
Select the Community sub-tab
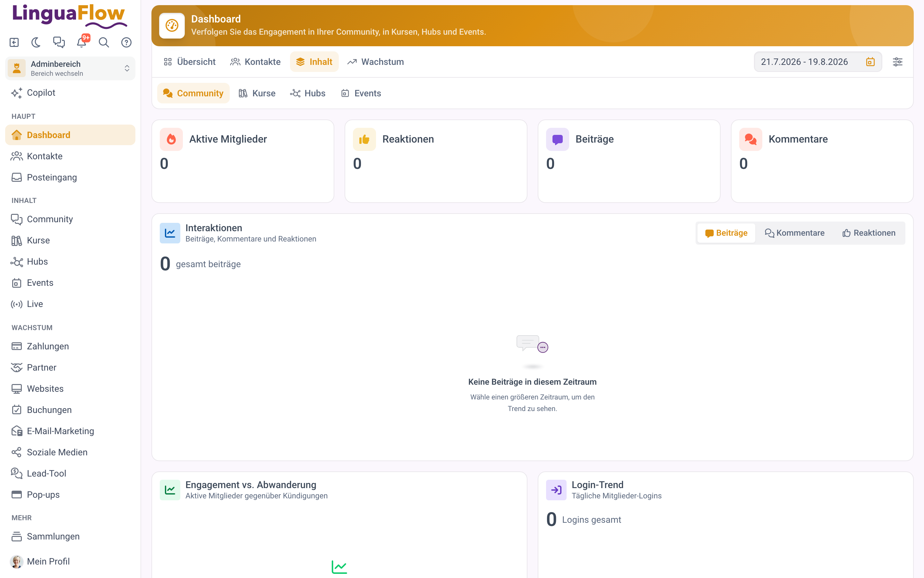pyautogui.click(x=193, y=93)
